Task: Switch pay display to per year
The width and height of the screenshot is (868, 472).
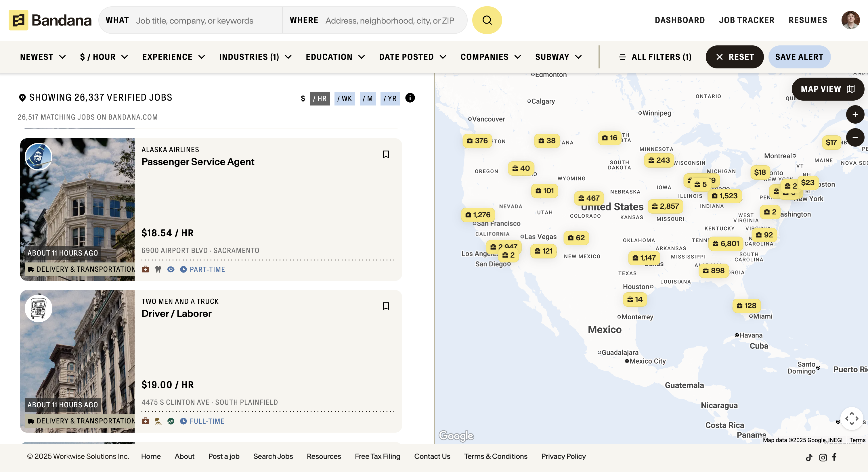Action: coord(390,99)
